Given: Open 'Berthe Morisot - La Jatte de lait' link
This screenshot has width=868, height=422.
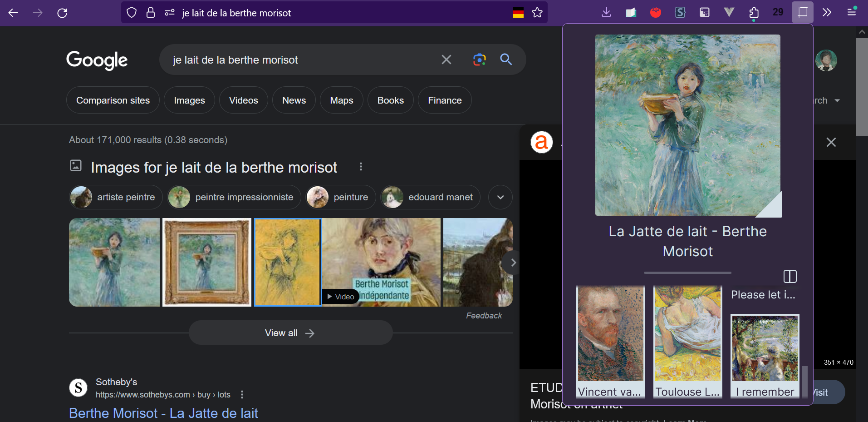Looking at the screenshot, I should point(163,413).
